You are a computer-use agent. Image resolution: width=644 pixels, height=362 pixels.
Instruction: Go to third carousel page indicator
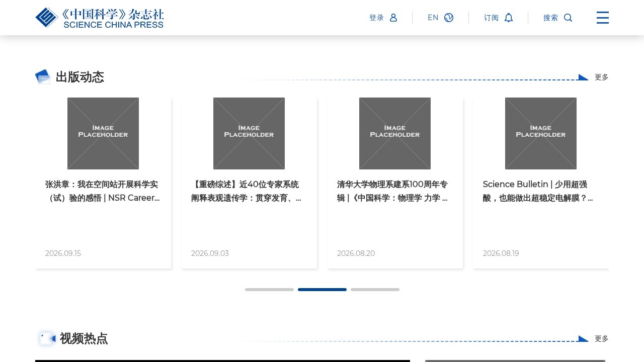point(375,290)
